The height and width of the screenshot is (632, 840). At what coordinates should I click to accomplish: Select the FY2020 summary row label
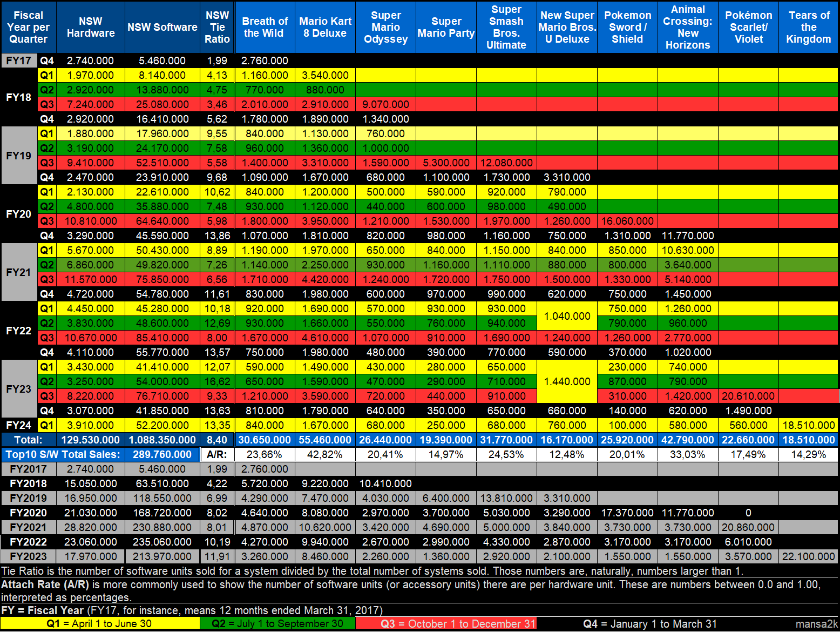click(x=28, y=513)
